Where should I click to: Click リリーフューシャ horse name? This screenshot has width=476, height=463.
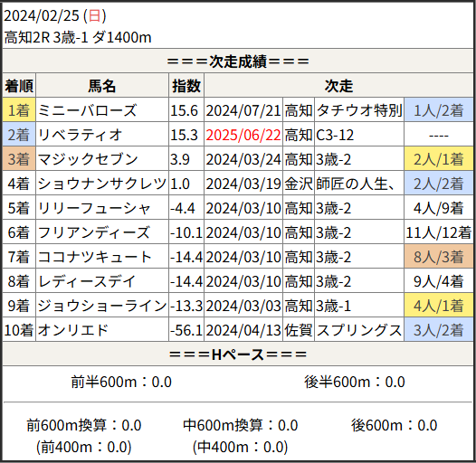[x=94, y=209]
